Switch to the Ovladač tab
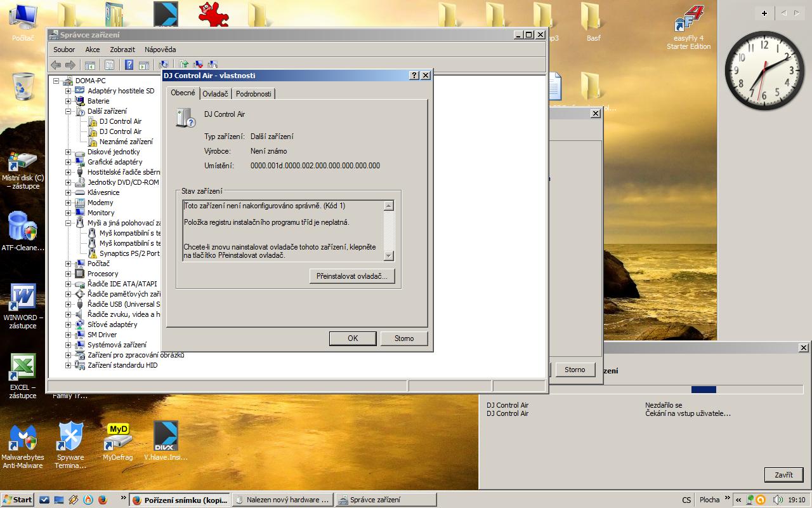The height and width of the screenshot is (508, 812). (216, 94)
